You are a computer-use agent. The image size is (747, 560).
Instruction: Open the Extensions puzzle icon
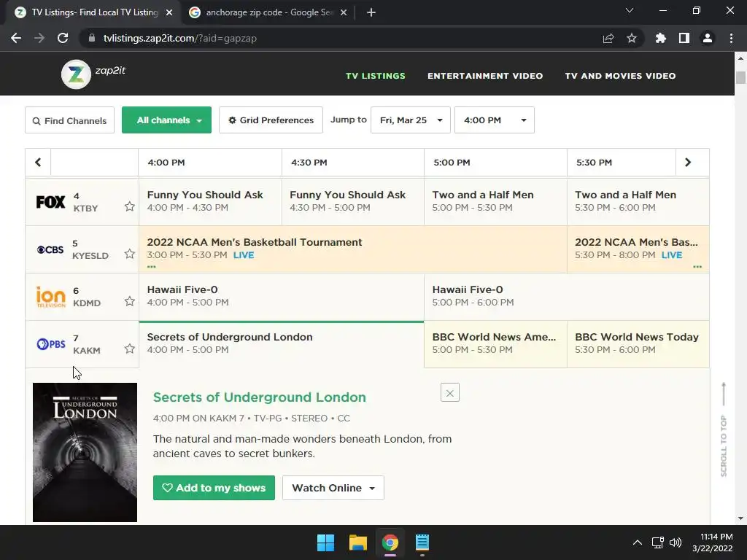[x=661, y=38]
